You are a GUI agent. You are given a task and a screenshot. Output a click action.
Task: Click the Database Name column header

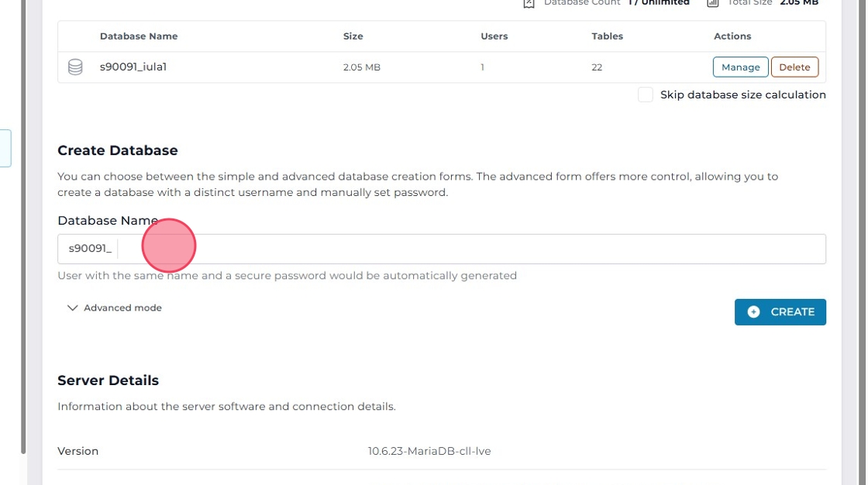(x=139, y=36)
